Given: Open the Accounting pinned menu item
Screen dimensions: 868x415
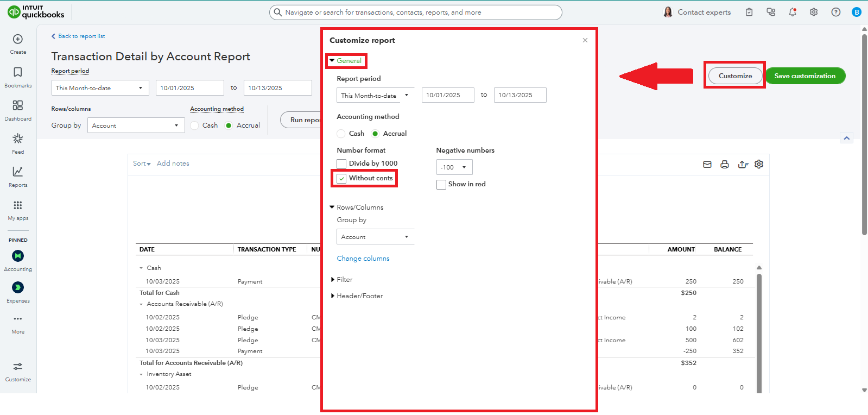Looking at the screenshot, I should click(x=18, y=261).
